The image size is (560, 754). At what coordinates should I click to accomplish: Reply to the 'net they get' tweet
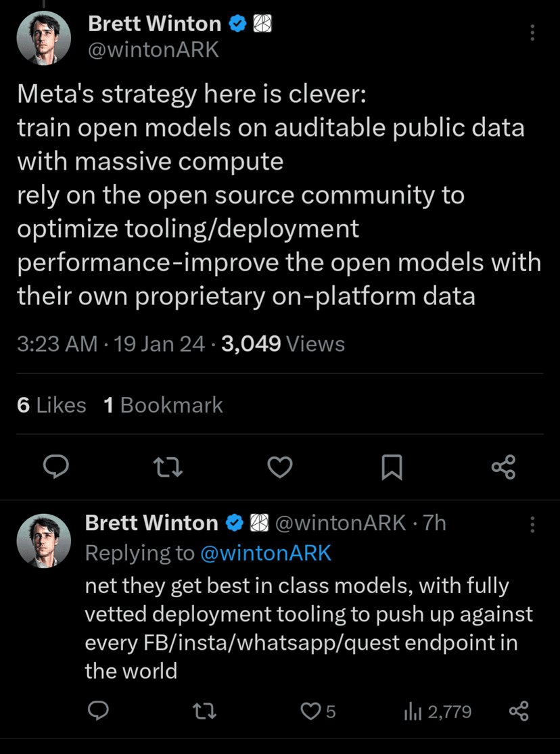(x=99, y=711)
